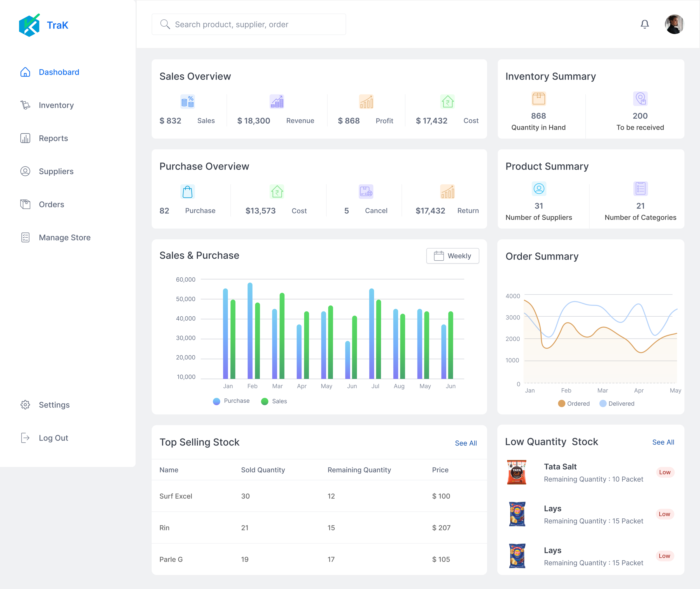
Task: Click the Sales coins icon
Action: click(x=188, y=101)
